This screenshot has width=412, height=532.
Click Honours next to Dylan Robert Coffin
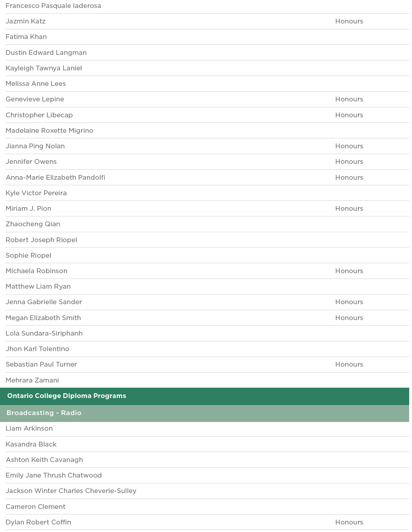pos(349,522)
